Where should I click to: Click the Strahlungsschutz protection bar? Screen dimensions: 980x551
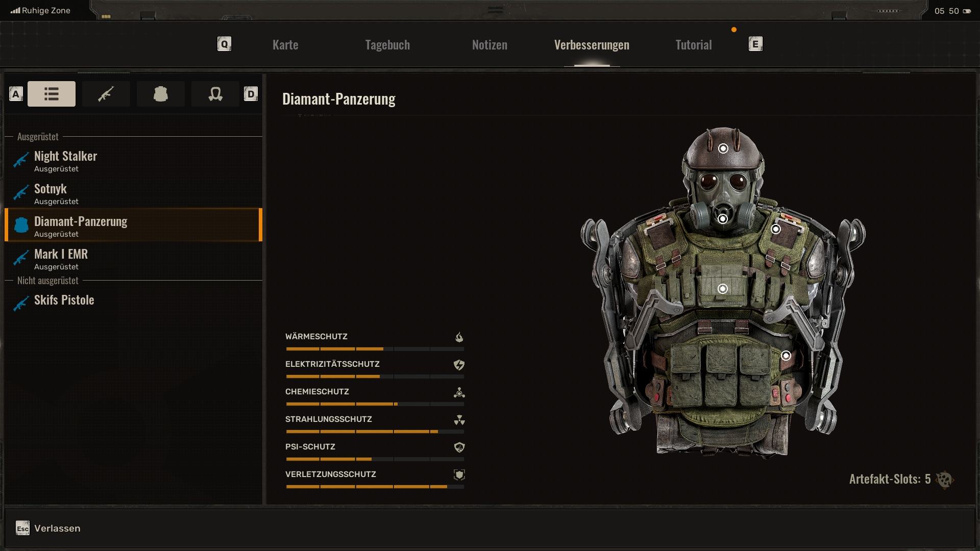click(375, 432)
